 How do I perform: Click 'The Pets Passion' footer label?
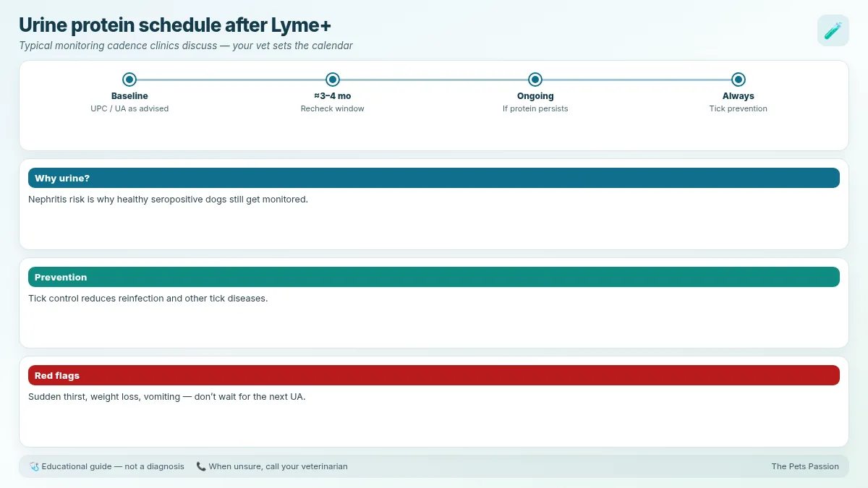pyautogui.click(x=805, y=467)
